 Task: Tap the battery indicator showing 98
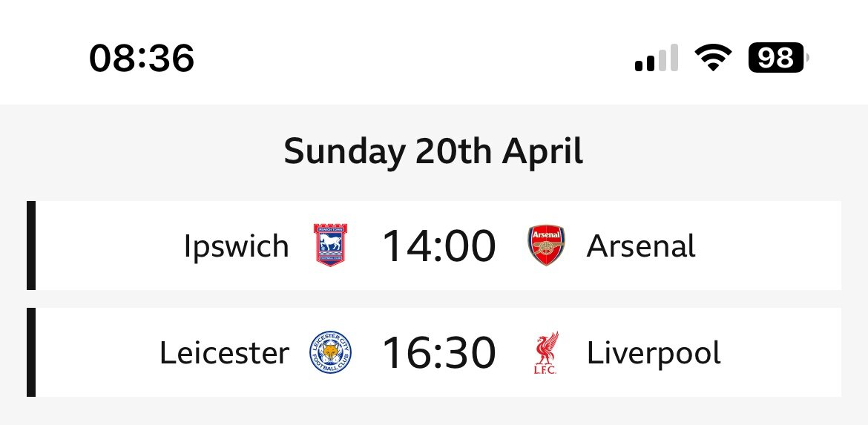[x=778, y=58]
